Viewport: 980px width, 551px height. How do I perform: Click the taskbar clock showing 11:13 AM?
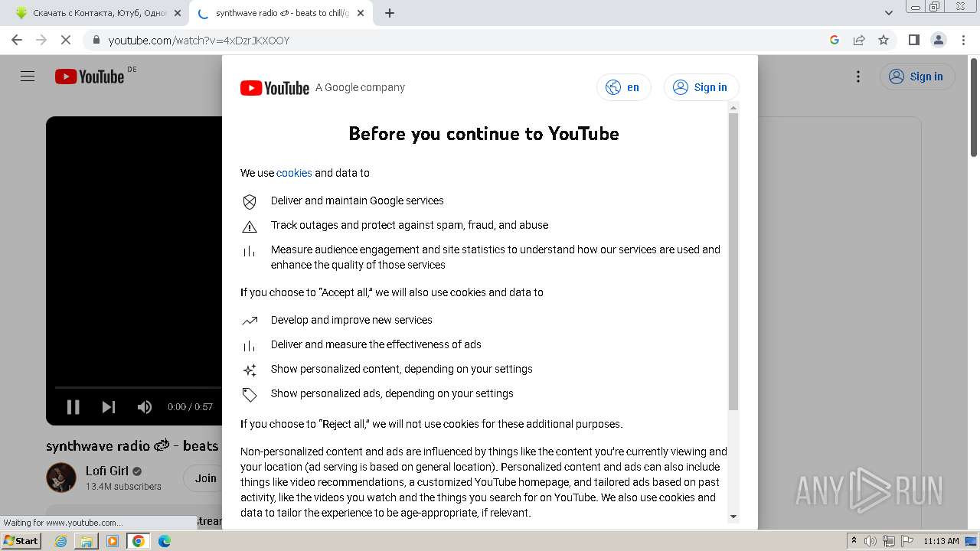(941, 541)
